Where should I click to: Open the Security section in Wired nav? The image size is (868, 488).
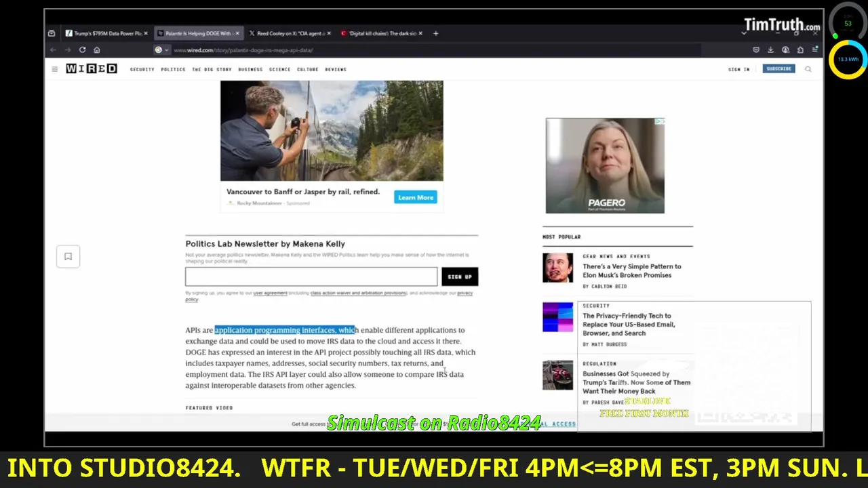coord(142,69)
